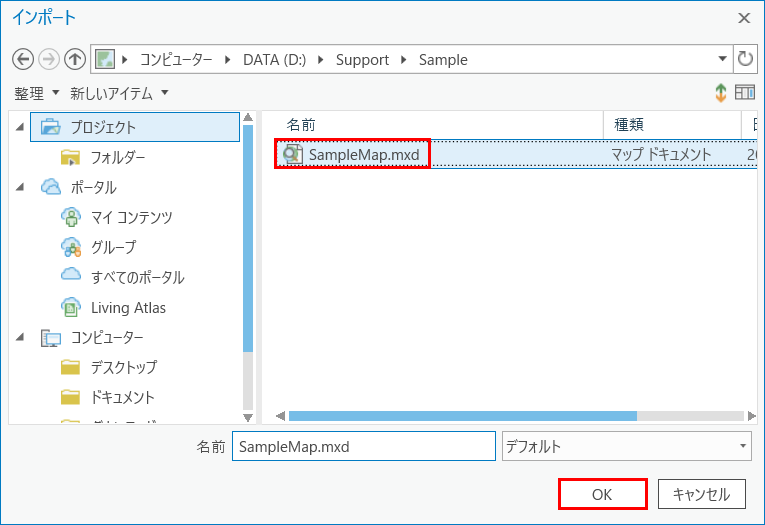Viewport: 765px width, 525px height.
Task: Open the Groups (グループ) portal item
Action: coord(113,247)
